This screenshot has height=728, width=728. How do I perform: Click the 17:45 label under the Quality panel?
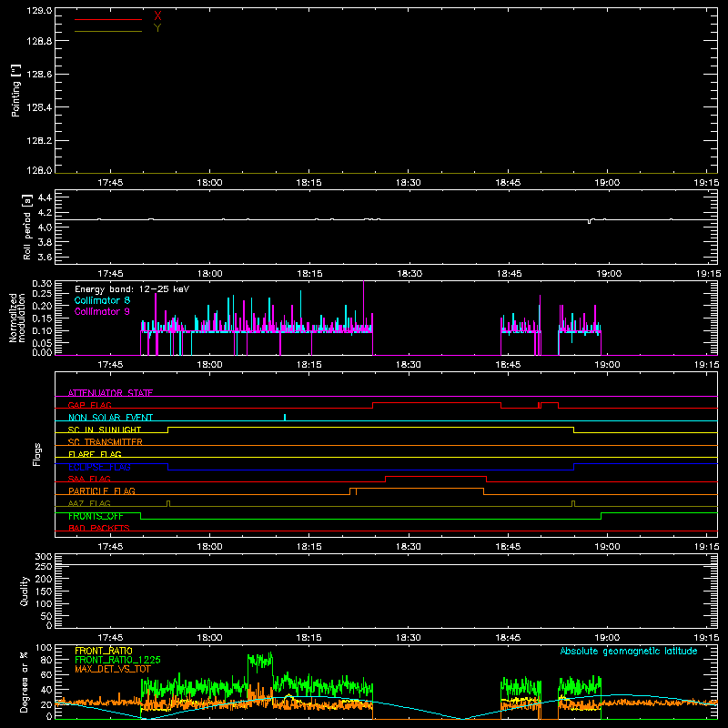110,638
